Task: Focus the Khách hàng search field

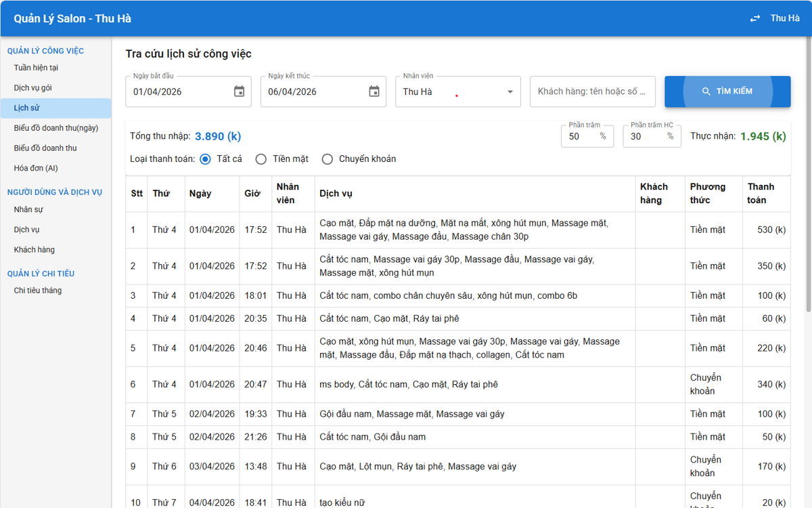Action: click(593, 91)
